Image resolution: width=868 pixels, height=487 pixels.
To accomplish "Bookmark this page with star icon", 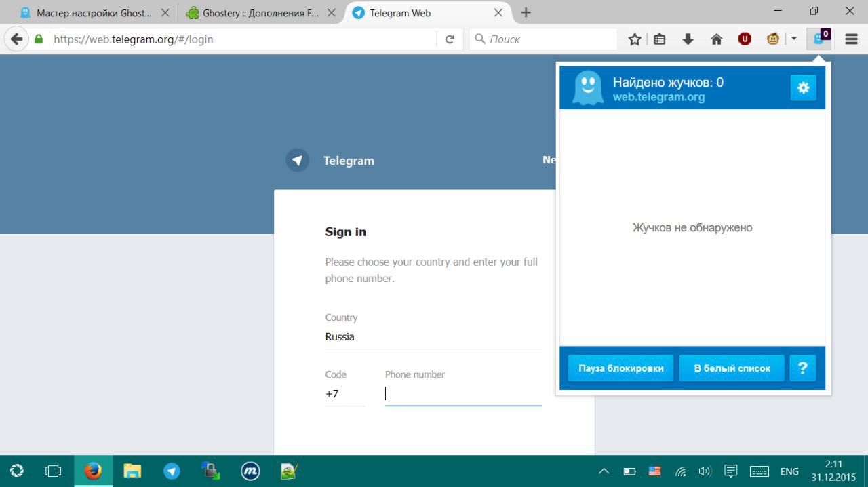I will click(635, 39).
